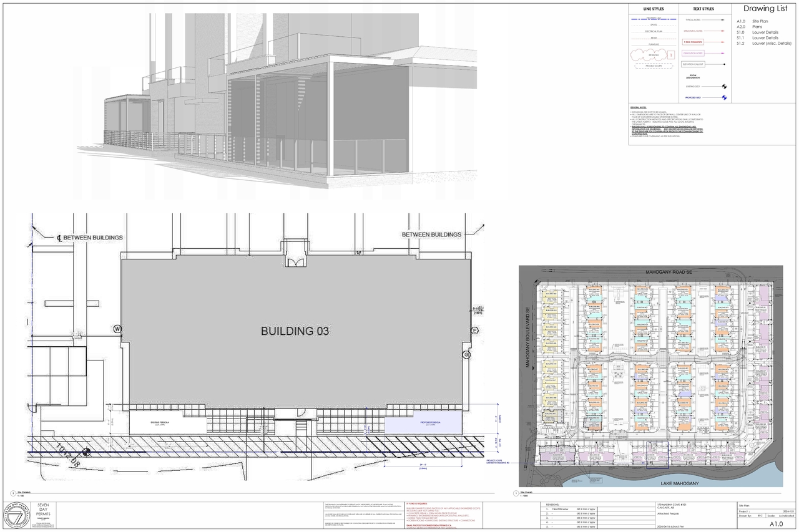Click the "G" grid bubble
799x532 pixels.
click(466, 355)
